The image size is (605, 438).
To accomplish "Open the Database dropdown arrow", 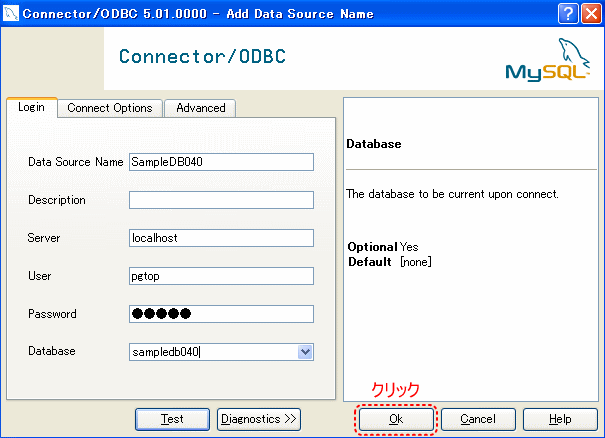I will click(x=305, y=352).
